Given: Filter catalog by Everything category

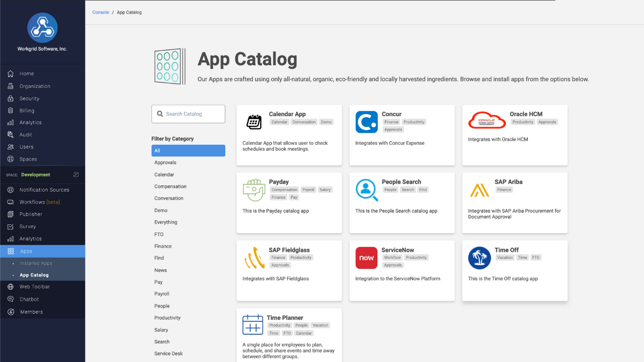Looking at the screenshot, I should point(166,222).
